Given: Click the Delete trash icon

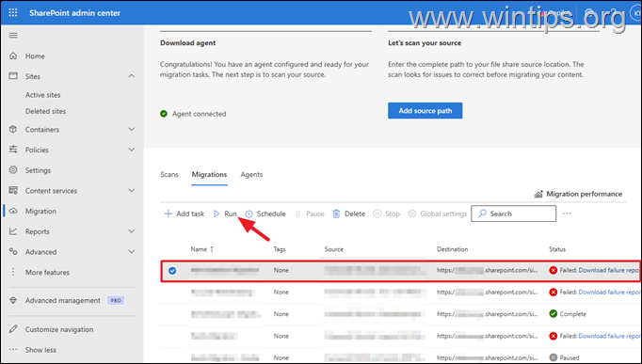Looking at the screenshot, I should 336,214.
